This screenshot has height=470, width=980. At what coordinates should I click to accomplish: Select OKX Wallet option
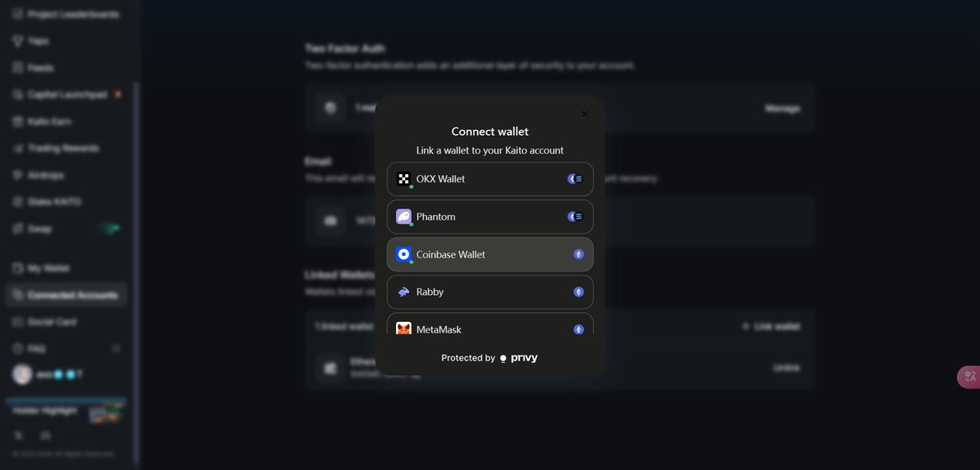tap(490, 179)
